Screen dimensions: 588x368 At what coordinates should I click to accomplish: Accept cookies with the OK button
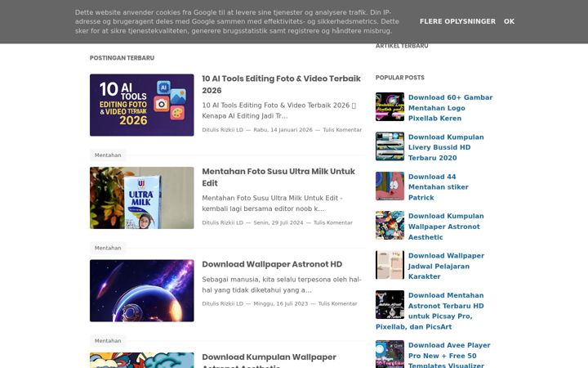509,21
